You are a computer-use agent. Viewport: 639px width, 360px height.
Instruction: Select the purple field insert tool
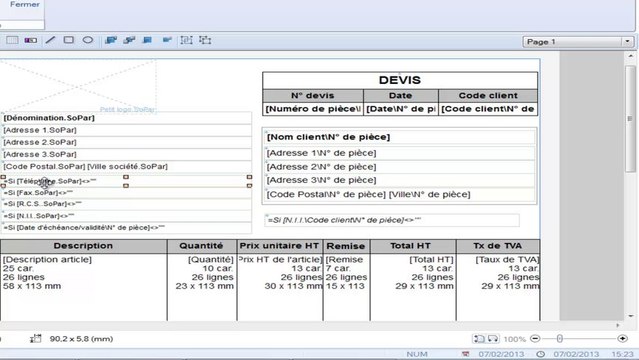31,40
